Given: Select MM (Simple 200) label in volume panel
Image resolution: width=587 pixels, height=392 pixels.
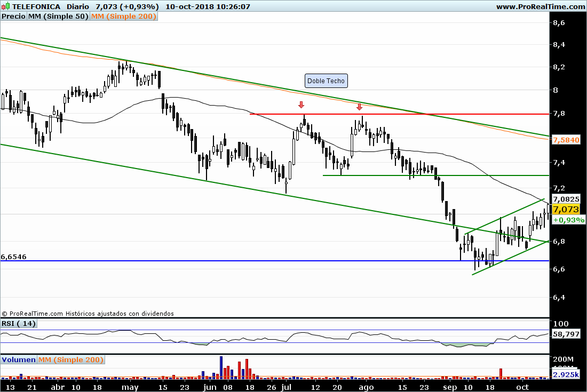Looking at the screenshot, I should (x=71, y=359).
